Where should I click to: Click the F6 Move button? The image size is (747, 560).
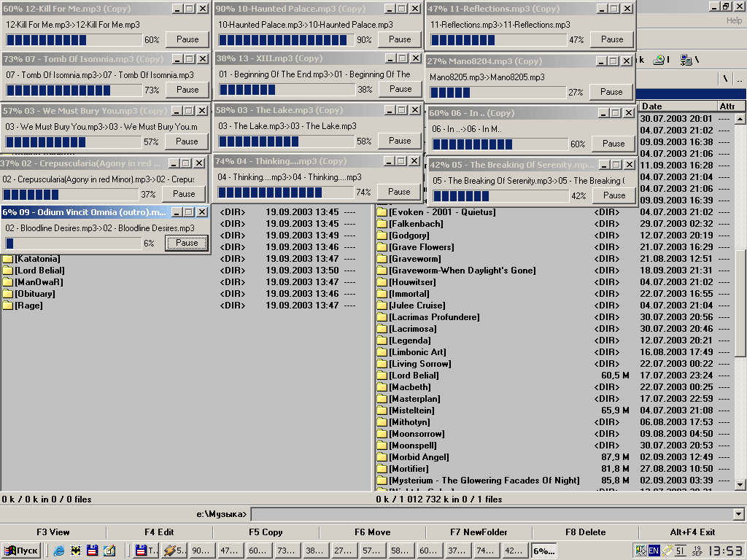tap(373, 532)
